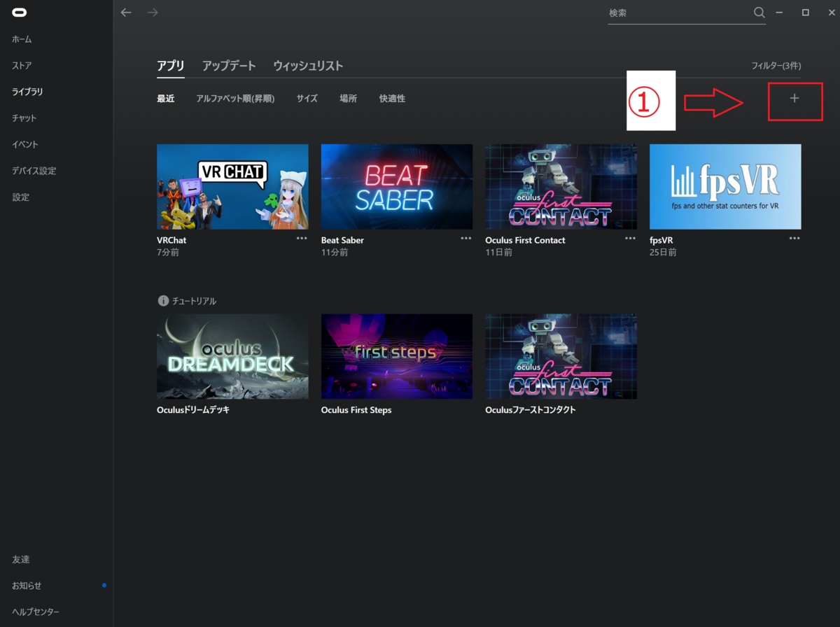Image resolution: width=840 pixels, height=627 pixels.
Task: Open the Oculus Dreamdeck tutorial thumbnail
Action: point(232,356)
